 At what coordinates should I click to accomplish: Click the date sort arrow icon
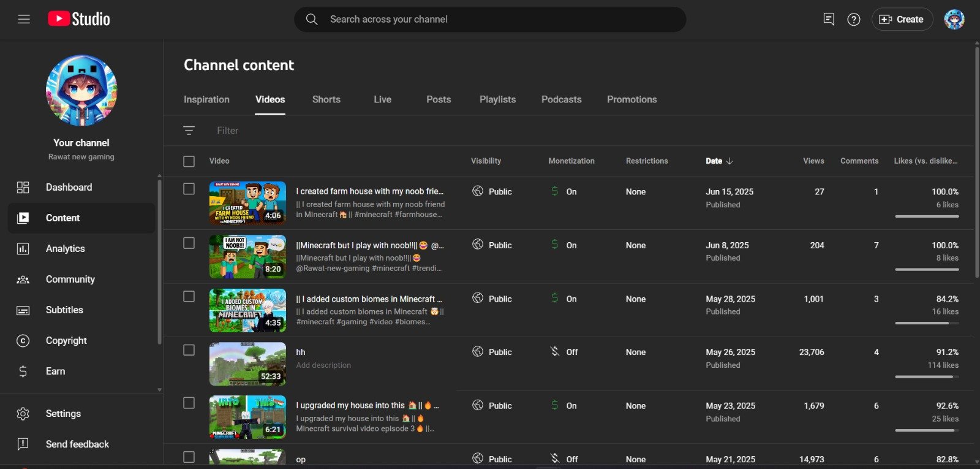click(729, 161)
